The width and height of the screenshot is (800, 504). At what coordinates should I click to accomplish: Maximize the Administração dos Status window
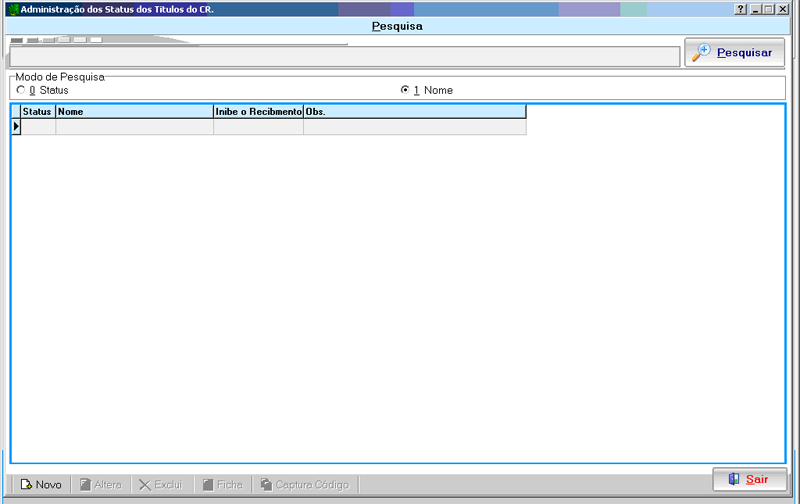(768, 9)
